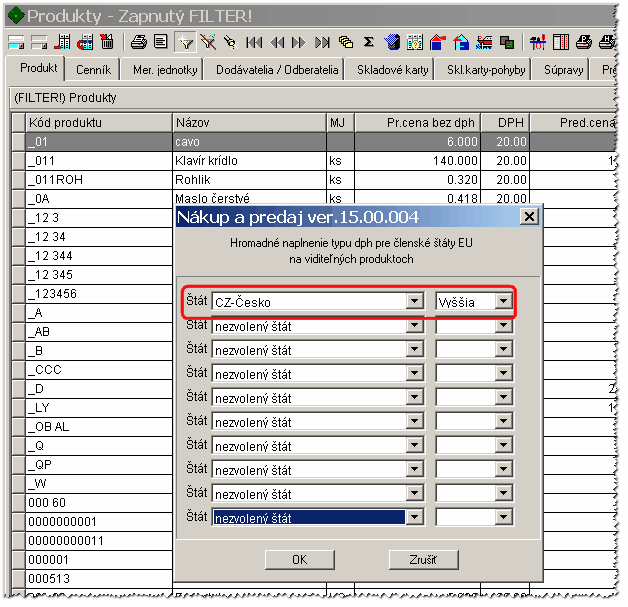The height and width of the screenshot is (607, 628).
Task: Switch to the Cenník tab
Action: [x=93, y=70]
